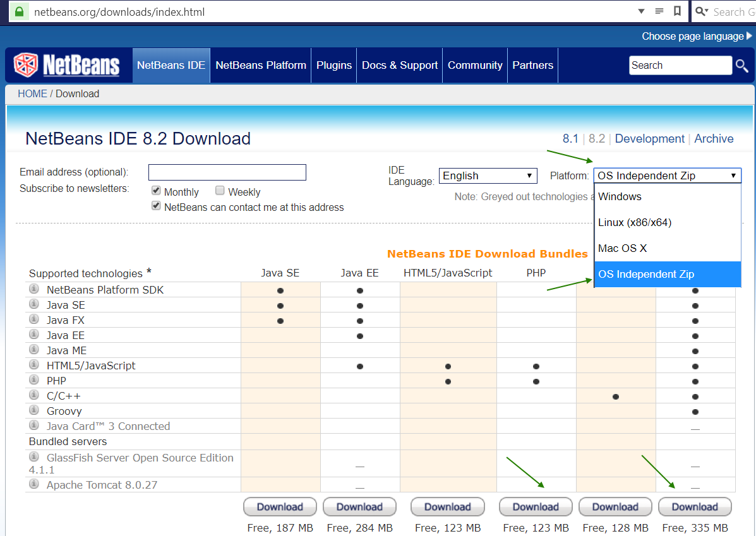Click the Java SE column header

point(280,273)
